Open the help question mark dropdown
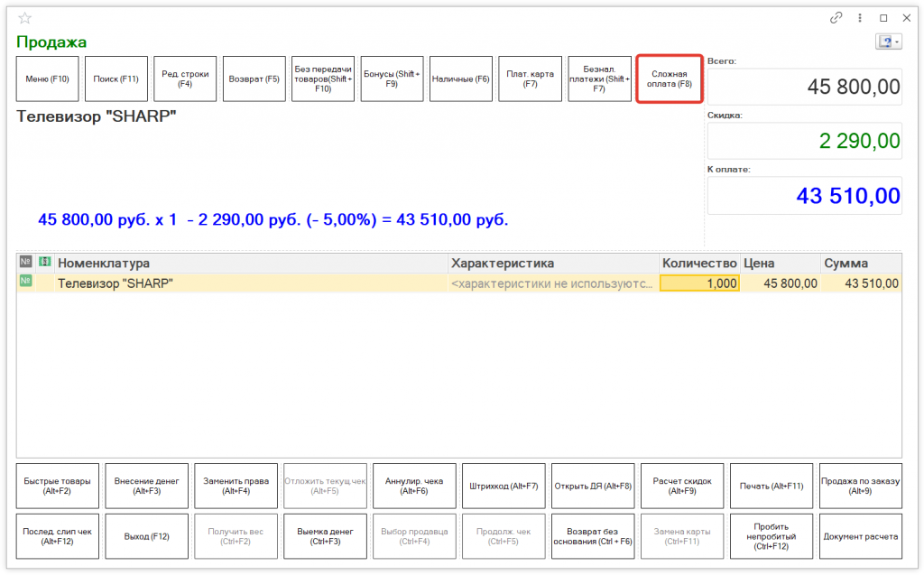924x575 pixels. click(x=888, y=42)
